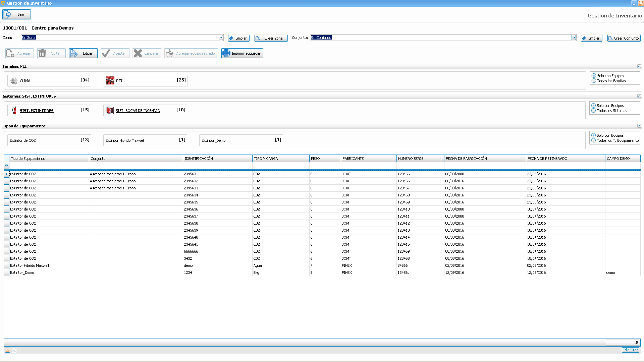The image size is (644, 362).
Task: Click Limpiar next to Zona
Action: pos(238,38)
